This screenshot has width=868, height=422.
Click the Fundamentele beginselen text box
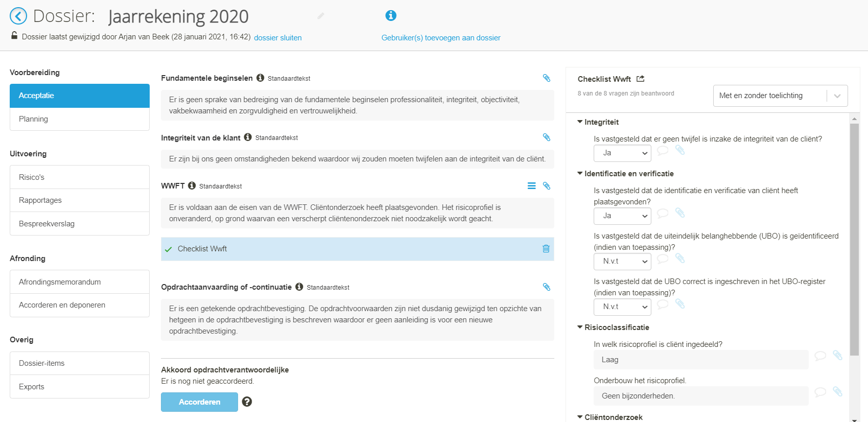coord(358,105)
